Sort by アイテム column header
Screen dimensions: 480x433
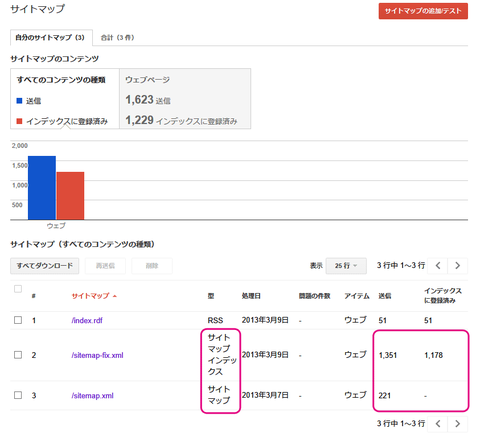[x=357, y=296]
